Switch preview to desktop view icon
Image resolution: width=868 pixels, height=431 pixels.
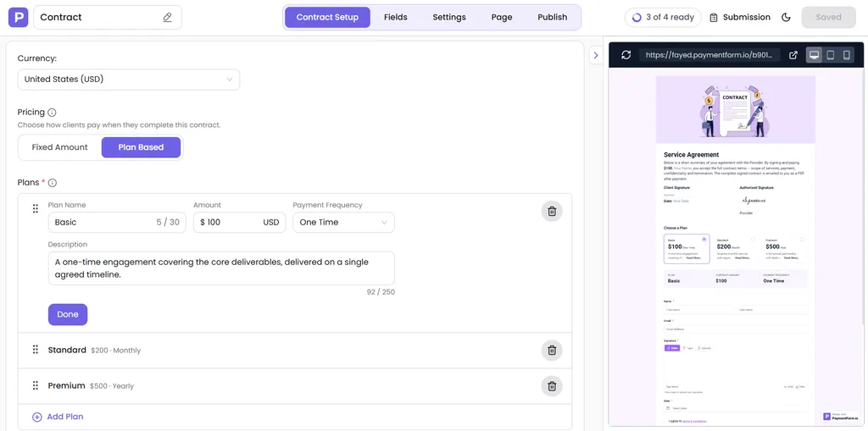coord(815,55)
